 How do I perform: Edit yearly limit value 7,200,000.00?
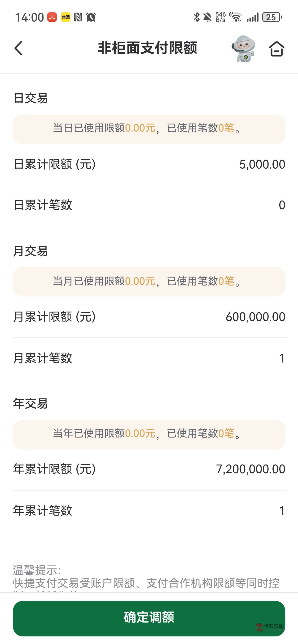coord(250,469)
